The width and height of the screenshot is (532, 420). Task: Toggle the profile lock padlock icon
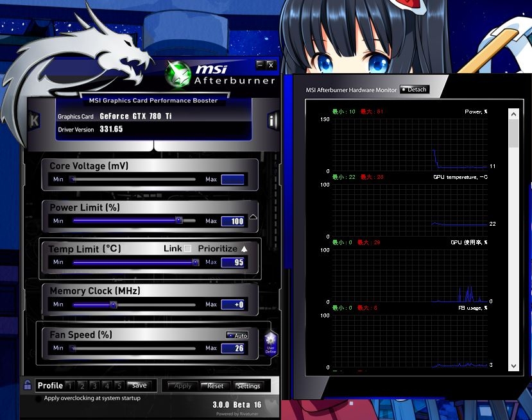[x=28, y=385]
